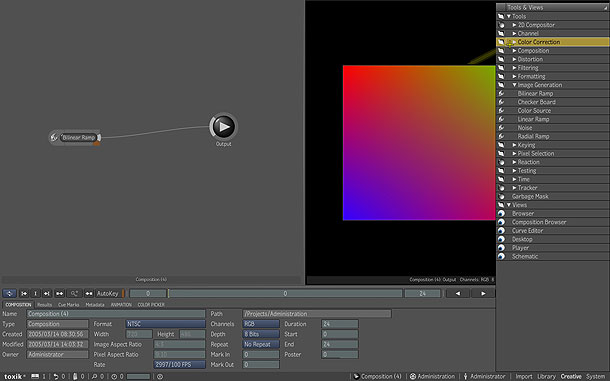Image resolution: width=610 pixels, height=381 pixels.
Task: Click the Radial Ramp tool icon
Action: 501,136
